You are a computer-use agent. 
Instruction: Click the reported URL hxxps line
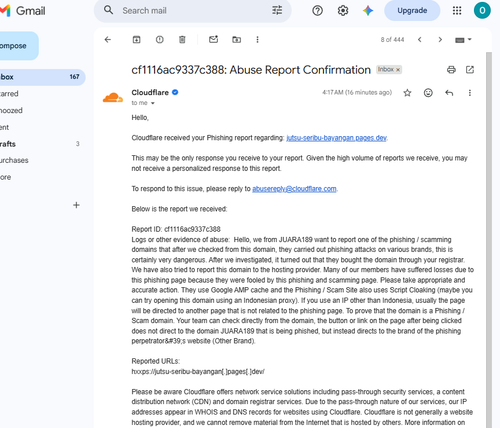(198, 372)
